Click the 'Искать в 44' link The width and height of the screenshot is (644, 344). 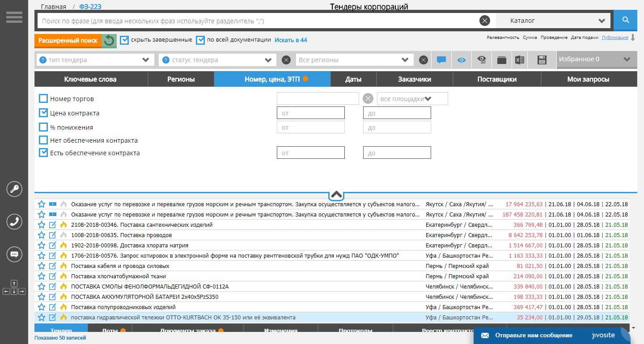[291, 40]
